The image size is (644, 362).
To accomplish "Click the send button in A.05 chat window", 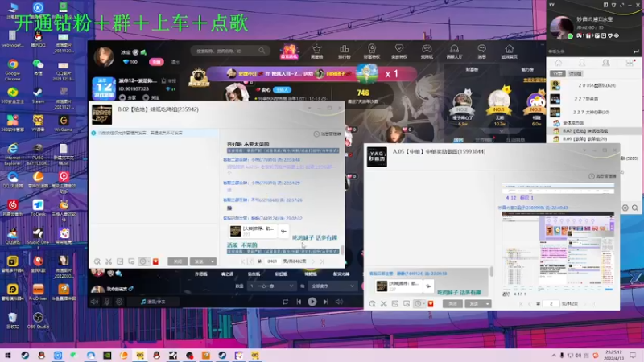I will (474, 304).
